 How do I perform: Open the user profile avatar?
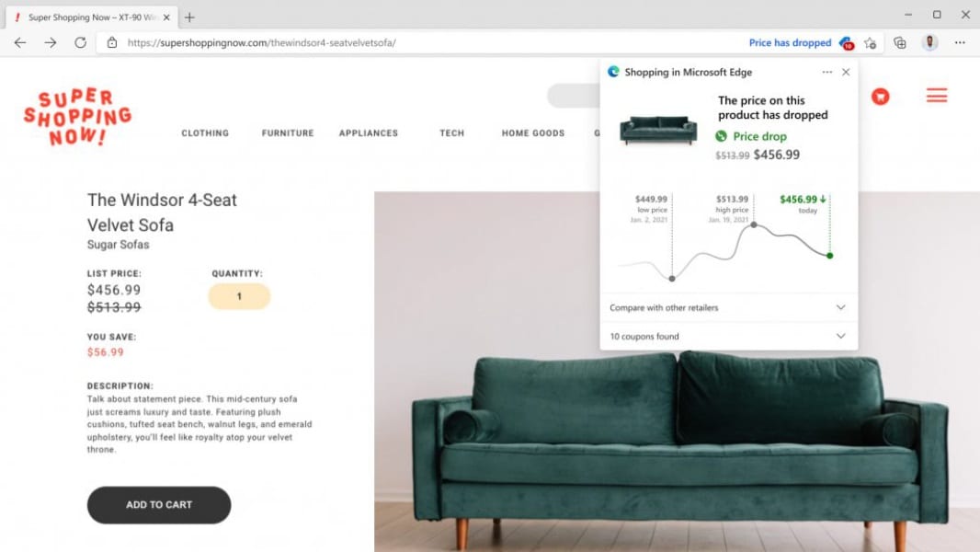930,42
